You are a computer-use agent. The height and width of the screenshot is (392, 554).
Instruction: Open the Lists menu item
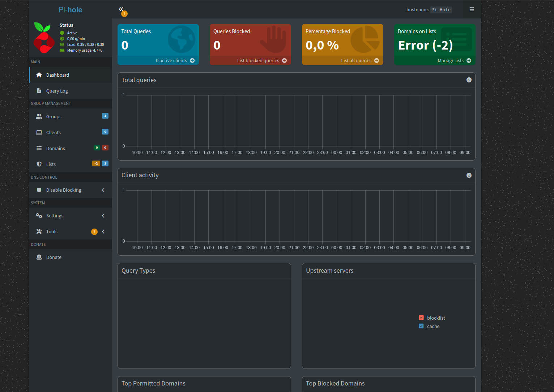point(71,164)
